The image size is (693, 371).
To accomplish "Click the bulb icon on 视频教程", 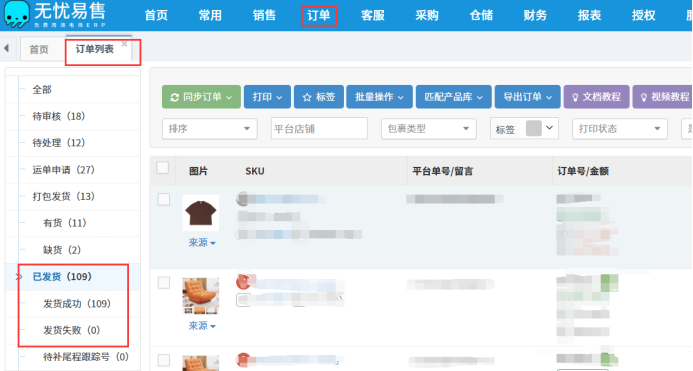I will point(644,97).
